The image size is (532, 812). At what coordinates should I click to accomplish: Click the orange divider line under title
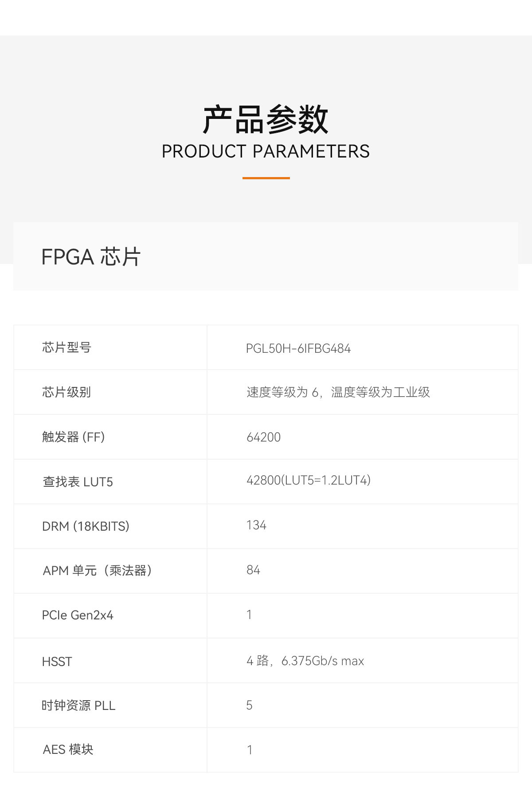point(266,178)
